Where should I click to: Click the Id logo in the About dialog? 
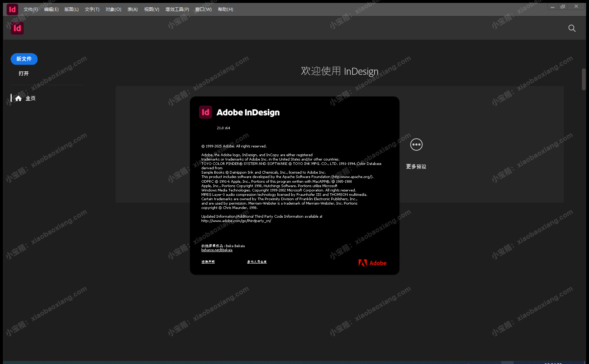(206, 112)
